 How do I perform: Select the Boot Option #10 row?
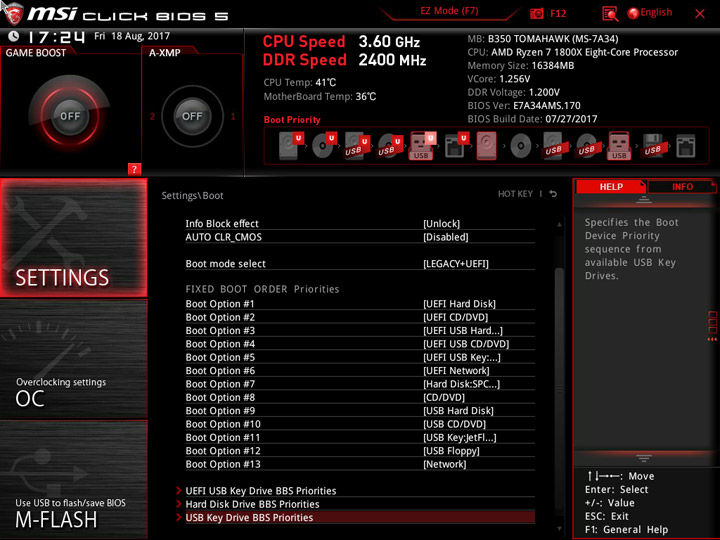pos(360,424)
